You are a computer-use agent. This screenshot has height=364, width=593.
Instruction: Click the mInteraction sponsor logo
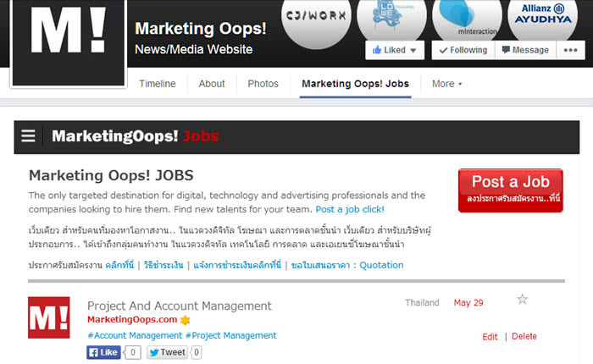pyautogui.click(x=467, y=19)
